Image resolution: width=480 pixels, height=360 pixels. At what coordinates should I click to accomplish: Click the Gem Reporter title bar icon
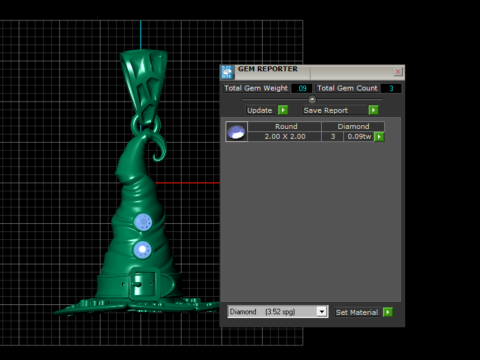(227, 72)
